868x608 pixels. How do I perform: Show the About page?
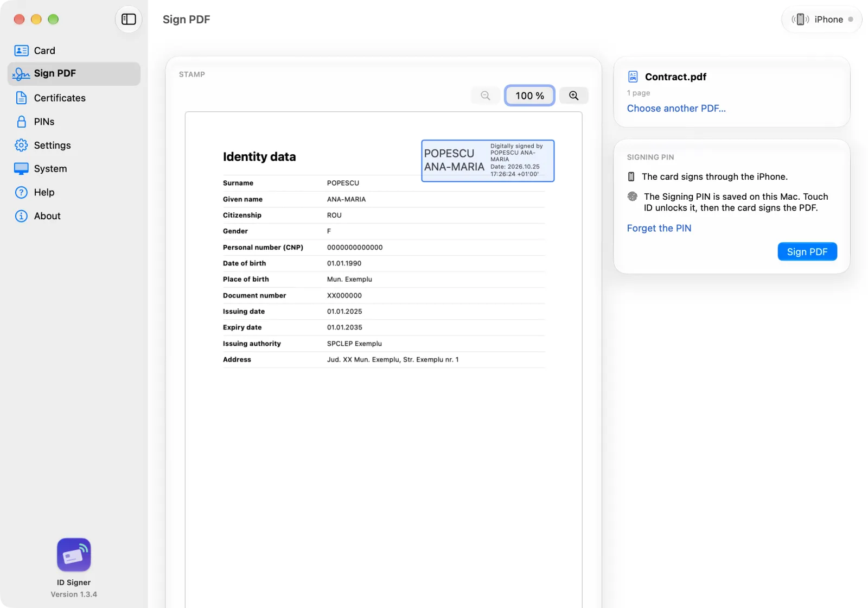pyautogui.click(x=74, y=216)
